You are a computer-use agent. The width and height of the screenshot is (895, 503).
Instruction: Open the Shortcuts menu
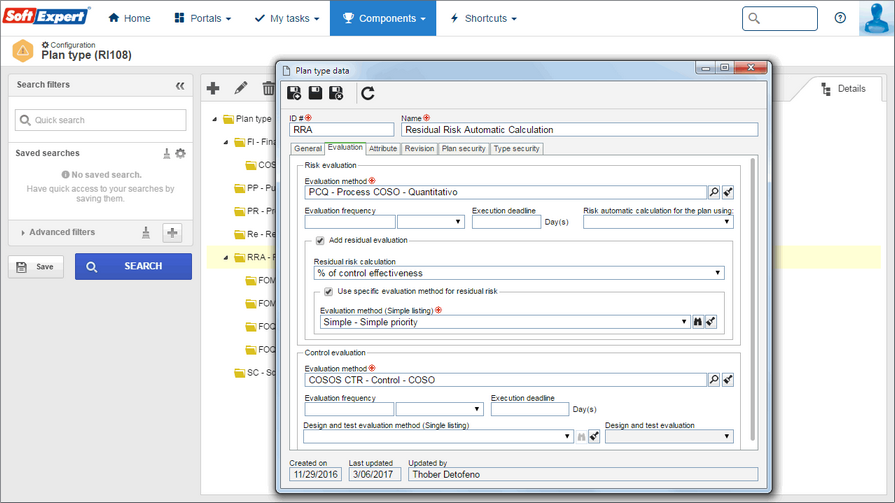click(x=483, y=18)
